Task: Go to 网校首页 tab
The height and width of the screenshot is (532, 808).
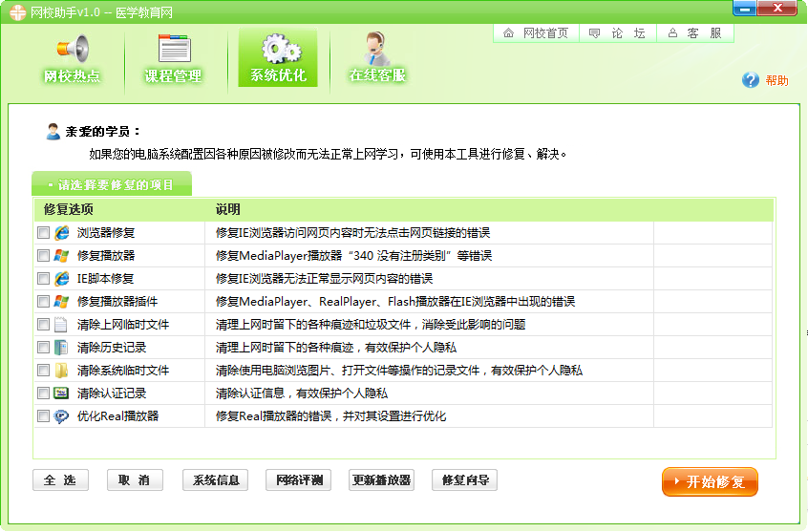Action: pos(536,33)
